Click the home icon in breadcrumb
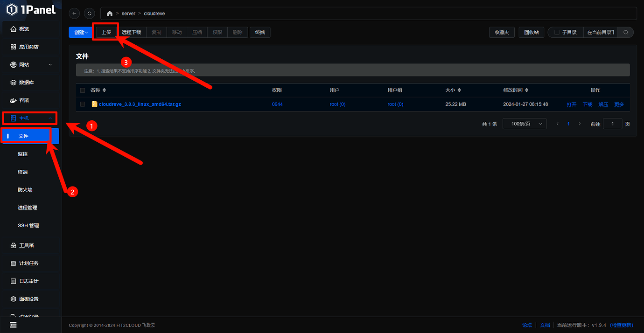 tap(110, 14)
